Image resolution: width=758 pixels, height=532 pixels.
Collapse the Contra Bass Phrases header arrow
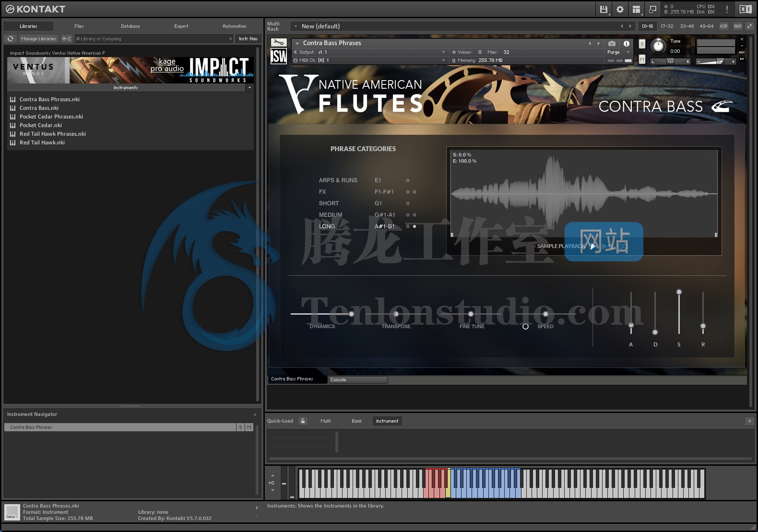[x=297, y=43]
